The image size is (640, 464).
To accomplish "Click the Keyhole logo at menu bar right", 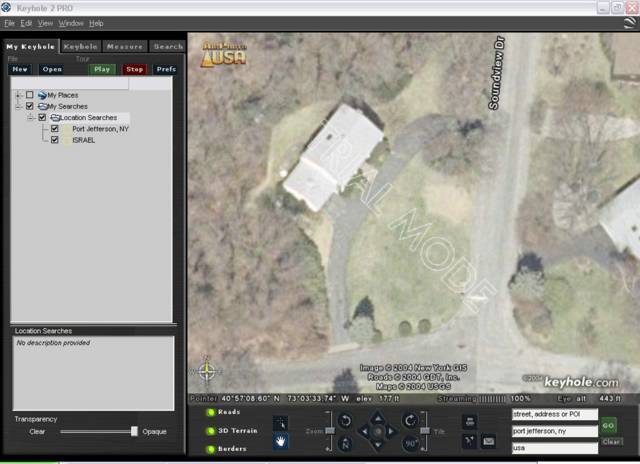I will tap(630, 23).
